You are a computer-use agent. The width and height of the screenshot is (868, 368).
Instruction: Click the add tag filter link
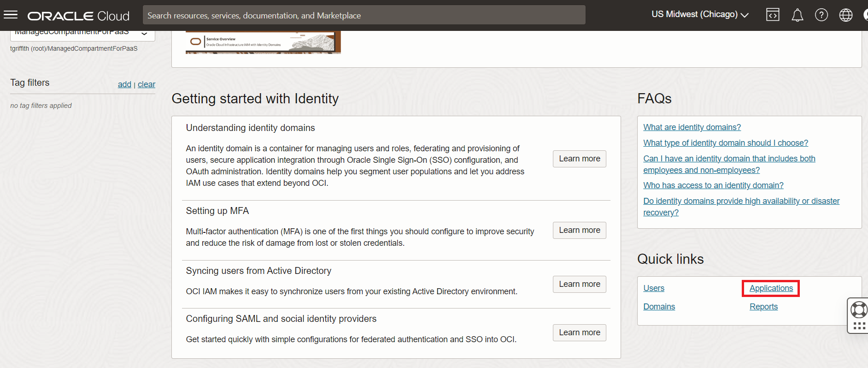click(x=124, y=84)
